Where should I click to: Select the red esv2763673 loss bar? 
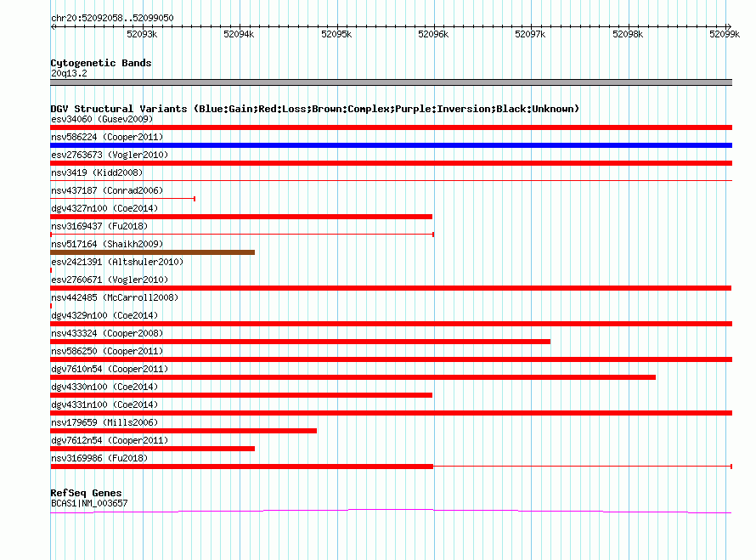pos(391,163)
